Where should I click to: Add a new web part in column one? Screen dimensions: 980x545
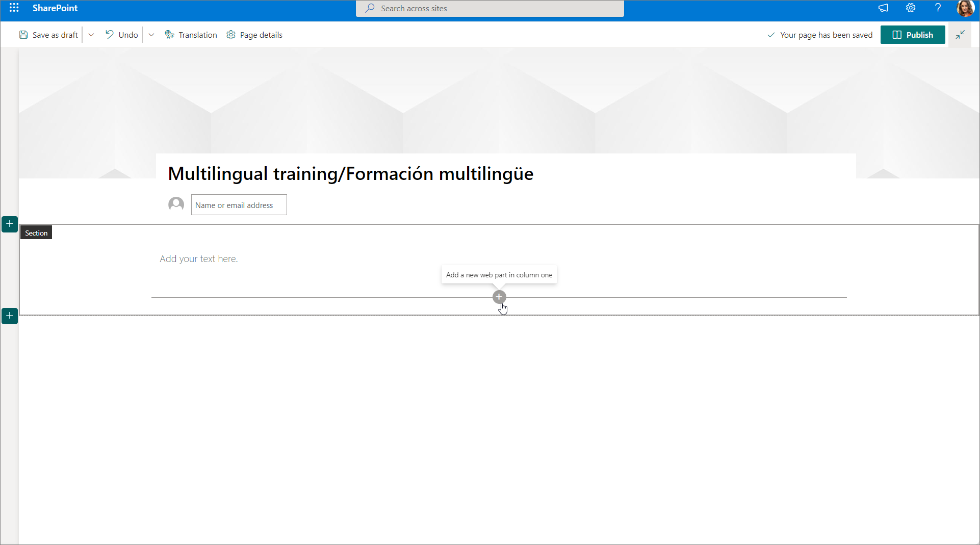point(499,297)
